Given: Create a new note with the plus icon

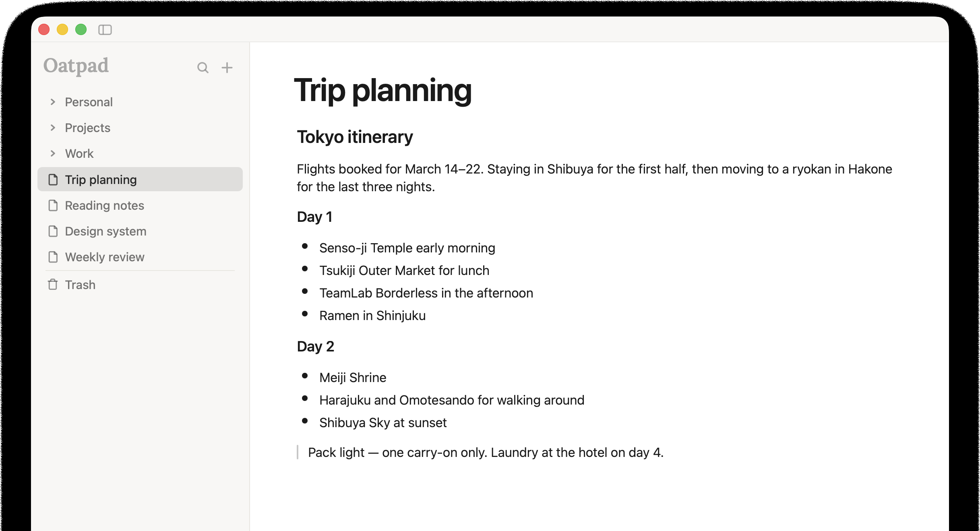Looking at the screenshot, I should pyautogui.click(x=227, y=68).
